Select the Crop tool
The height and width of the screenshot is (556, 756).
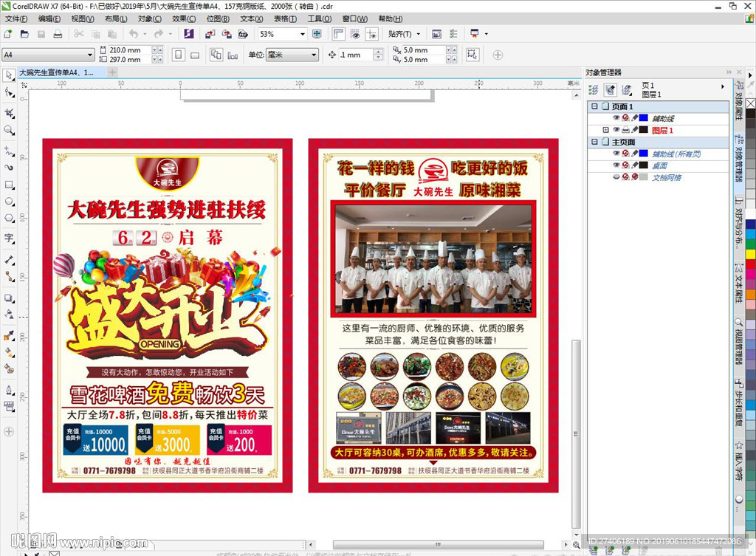click(9, 113)
